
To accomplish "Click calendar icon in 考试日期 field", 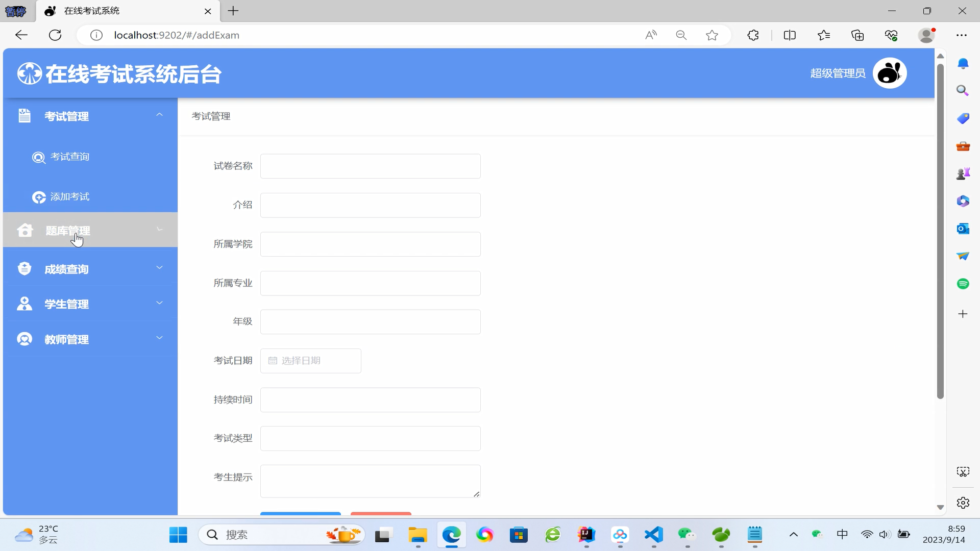I will 273,361.
